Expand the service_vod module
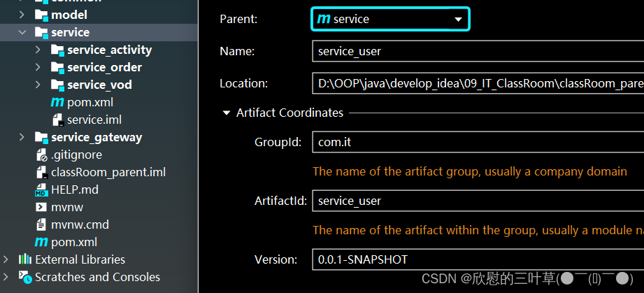Image resolution: width=644 pixels, height=293 pixels. tap(38, 85)
